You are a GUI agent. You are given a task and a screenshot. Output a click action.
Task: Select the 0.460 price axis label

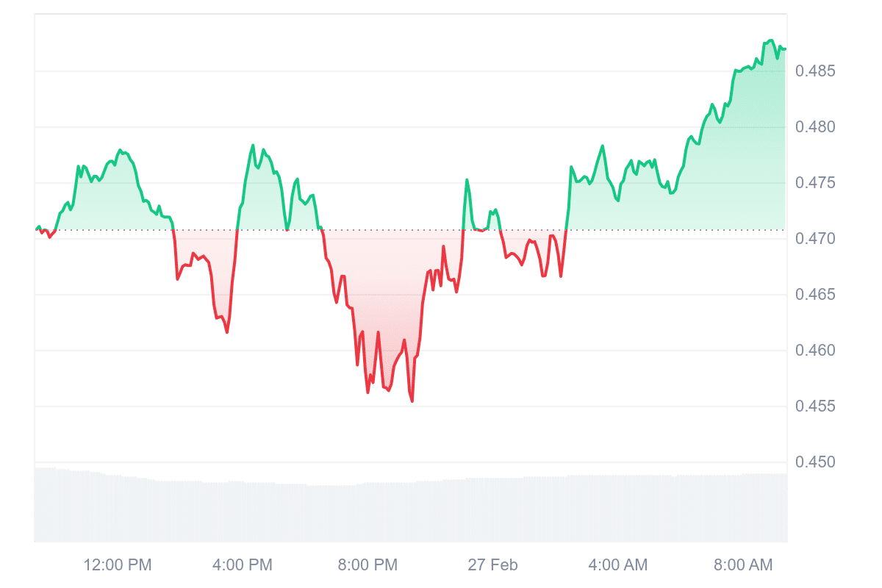click(x=815, y=351)
